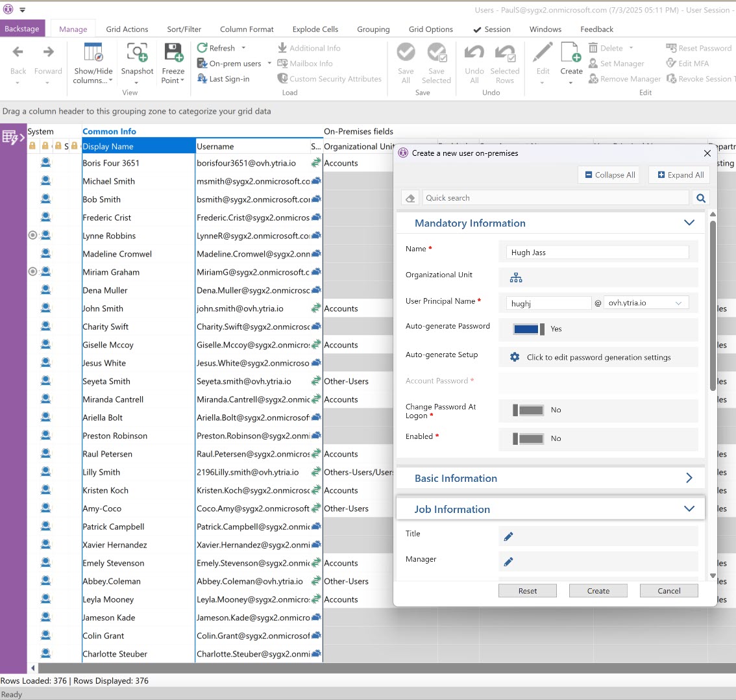Enable the user with Enabled toggle

click(x=528, y=439)
